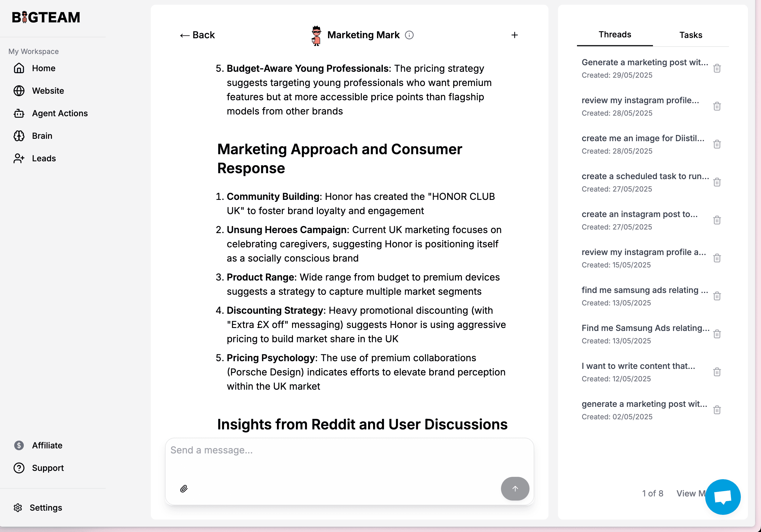Click heading 'Insights from Reddit and User Discussions'
The height and width of the screenshot is (532, 761).
(362, 424)
